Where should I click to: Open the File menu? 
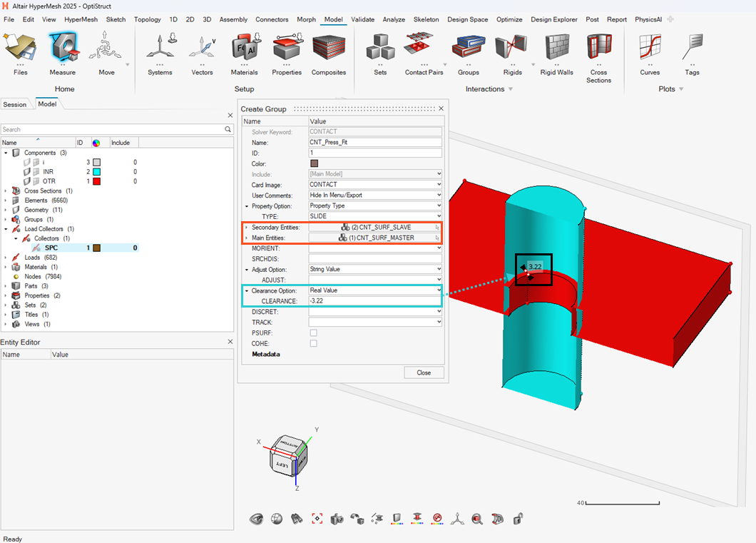(9, 19)
